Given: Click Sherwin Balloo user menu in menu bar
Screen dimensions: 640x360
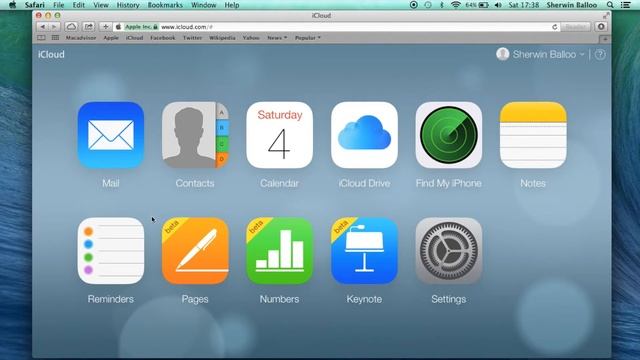Looking at the screenshot, I should click(571, 5).
